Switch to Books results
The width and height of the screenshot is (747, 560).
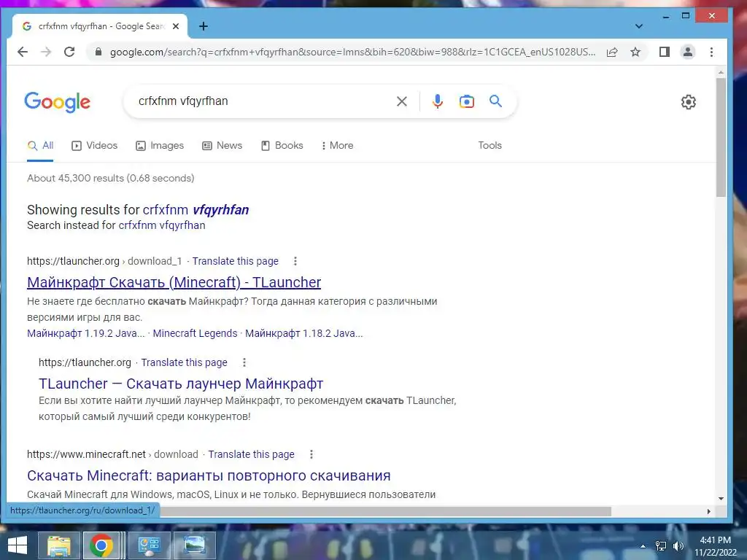[282, 145]
